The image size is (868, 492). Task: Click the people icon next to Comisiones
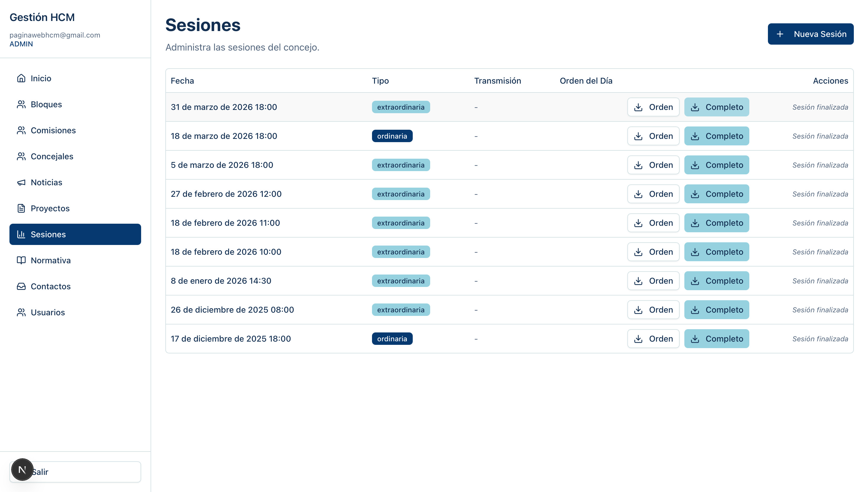coord(21,130)
